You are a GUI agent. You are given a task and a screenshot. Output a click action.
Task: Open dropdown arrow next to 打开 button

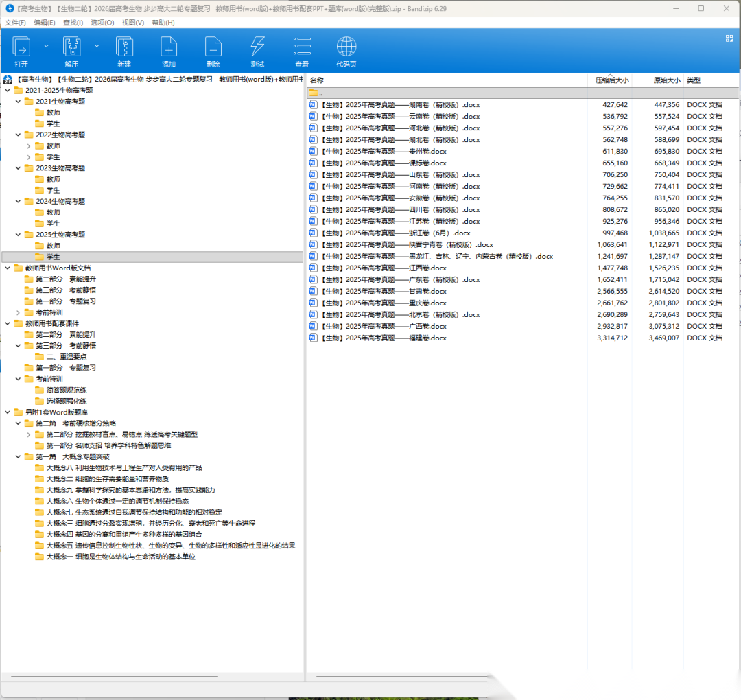pos(47,46)
